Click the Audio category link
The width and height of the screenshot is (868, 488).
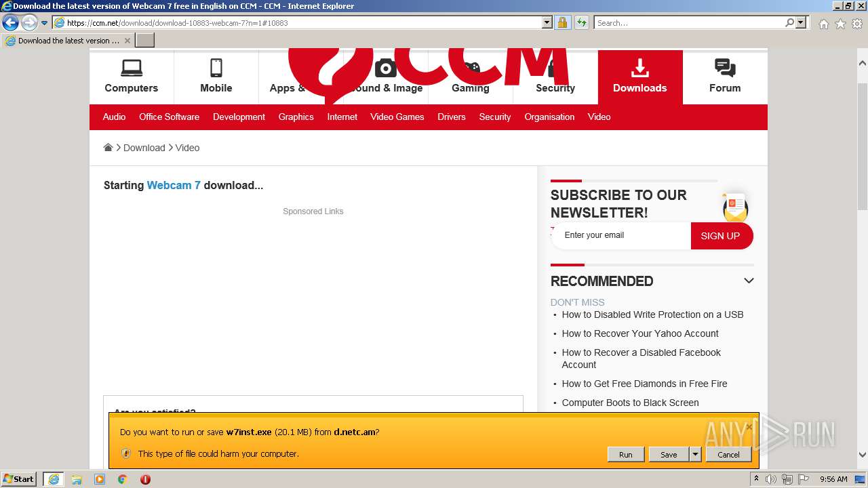(x=114, y=117)
